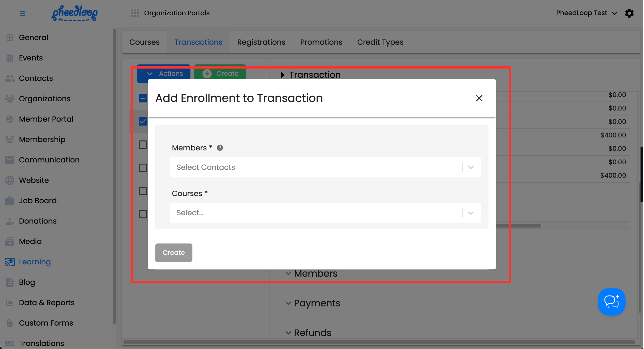Check the last unchecked row checkbox
This screenshot has width=644, height=349.
(x=143, y=214)
